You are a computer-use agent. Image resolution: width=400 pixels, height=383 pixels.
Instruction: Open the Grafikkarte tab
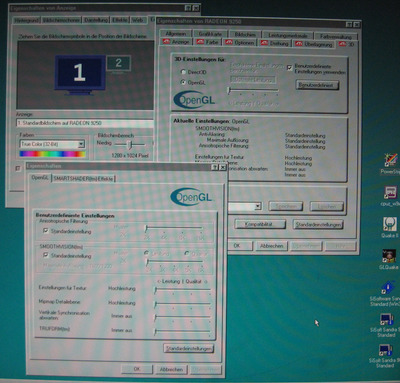(210, 34)
